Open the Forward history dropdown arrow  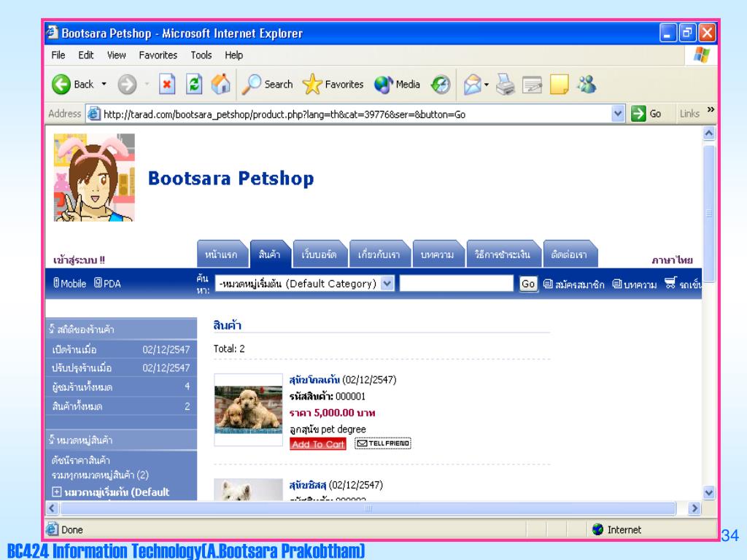pyautogui.click(x=147, y=85)
